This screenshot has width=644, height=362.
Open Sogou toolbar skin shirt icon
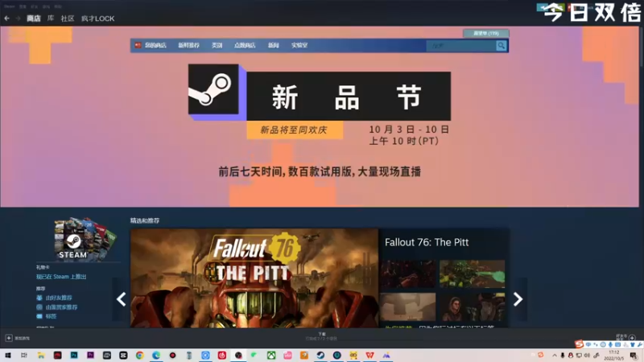[633, 345]
